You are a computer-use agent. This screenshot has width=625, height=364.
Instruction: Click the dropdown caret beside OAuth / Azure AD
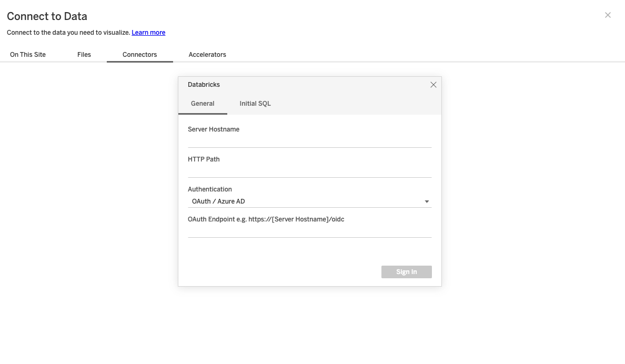pyautogui.click(x=427, y=201)
